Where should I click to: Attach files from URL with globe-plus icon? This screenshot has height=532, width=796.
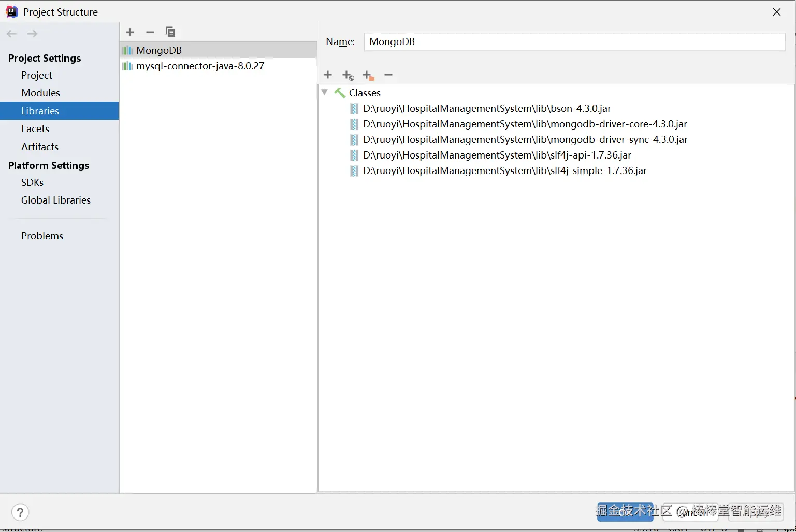pyautogui.click(x=348, y=76)
